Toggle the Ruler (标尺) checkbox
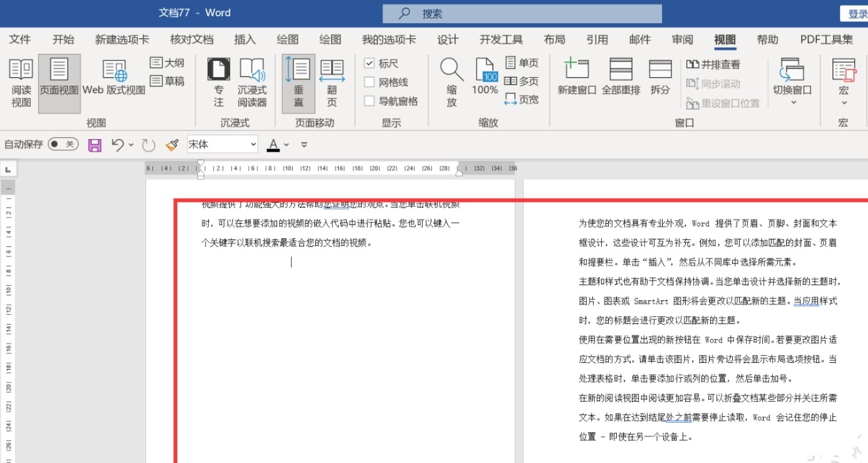The height and width of the screenshot is (463, 868). 369,64
